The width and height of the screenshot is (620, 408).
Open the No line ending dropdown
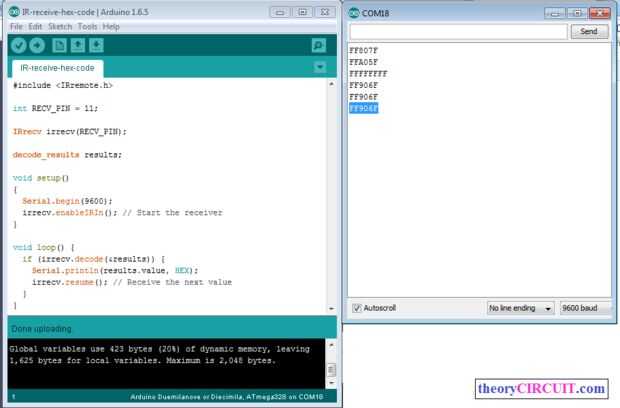[x=520, y=308]
